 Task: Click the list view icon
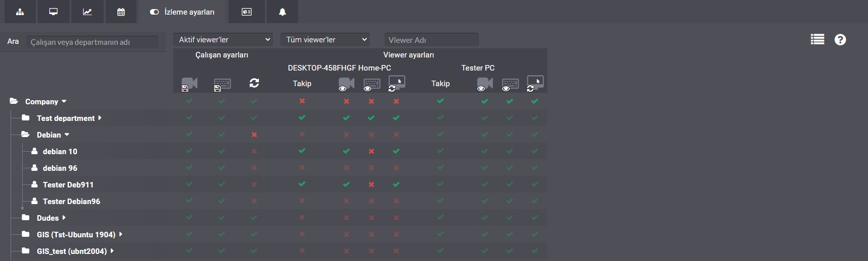[x=818, y=39]
